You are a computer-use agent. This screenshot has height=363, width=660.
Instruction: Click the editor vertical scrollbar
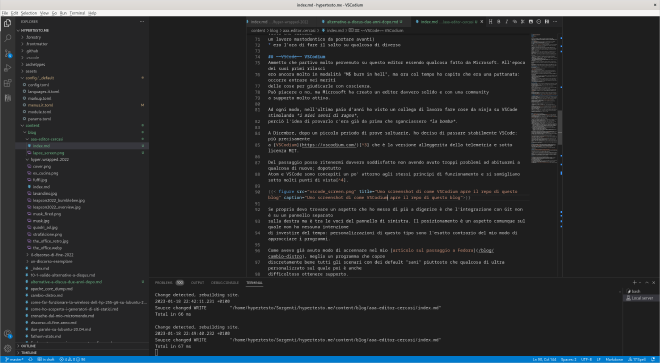(560, 127)
